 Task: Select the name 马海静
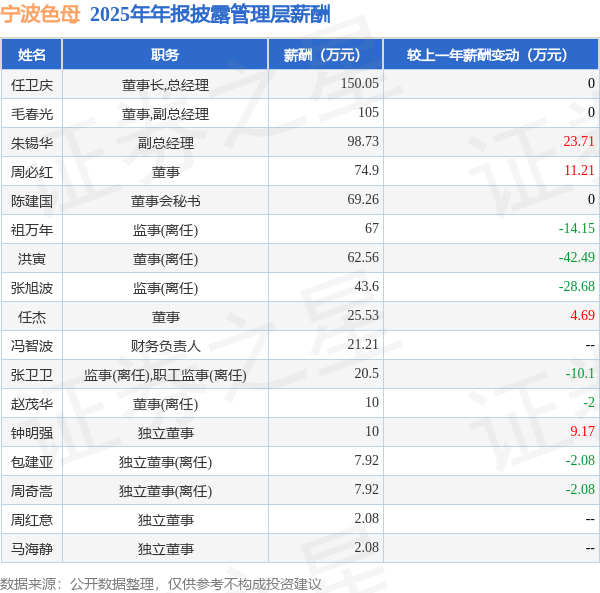[x=32, y=550]
